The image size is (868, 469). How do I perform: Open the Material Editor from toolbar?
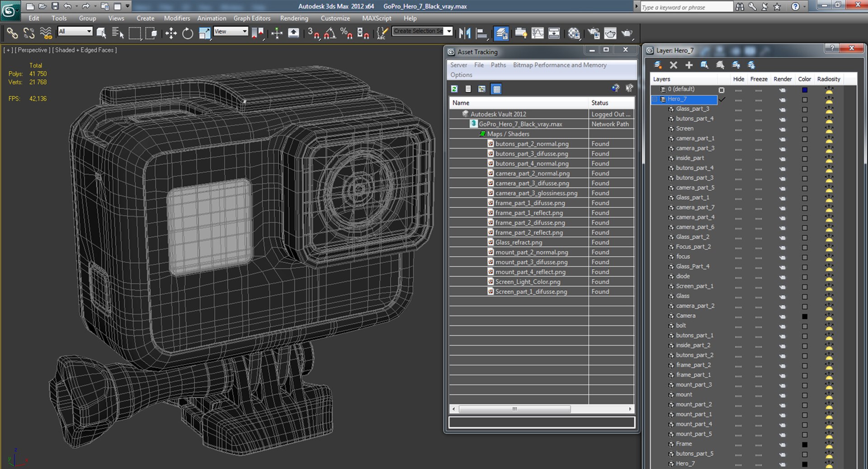coord(574,33)
